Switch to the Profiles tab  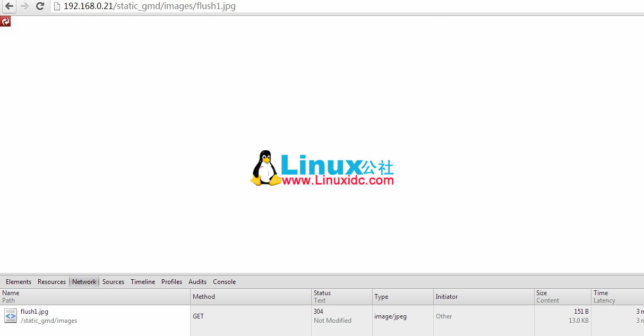click(x=171, y=282)
